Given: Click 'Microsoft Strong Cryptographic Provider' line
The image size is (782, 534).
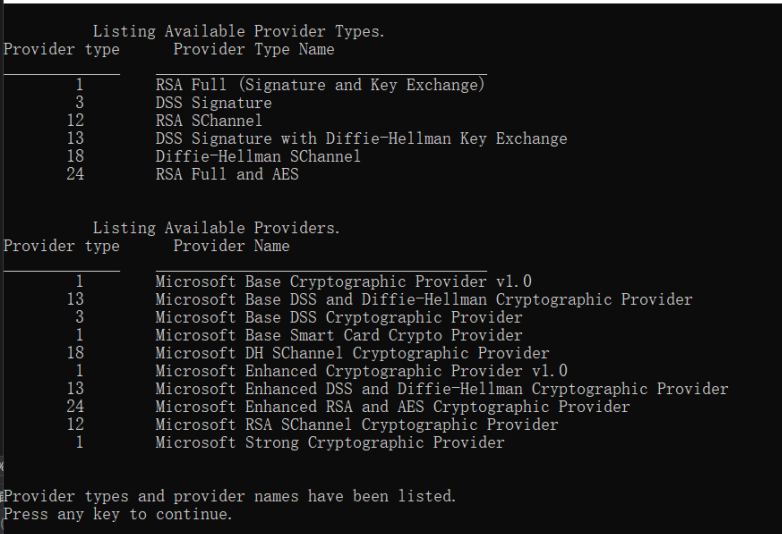Looking at the screenshot, I should click(329, 443).
